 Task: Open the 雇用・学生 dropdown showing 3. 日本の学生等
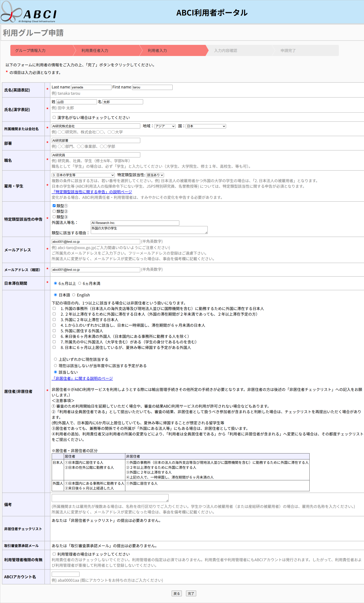coord(83,175)
